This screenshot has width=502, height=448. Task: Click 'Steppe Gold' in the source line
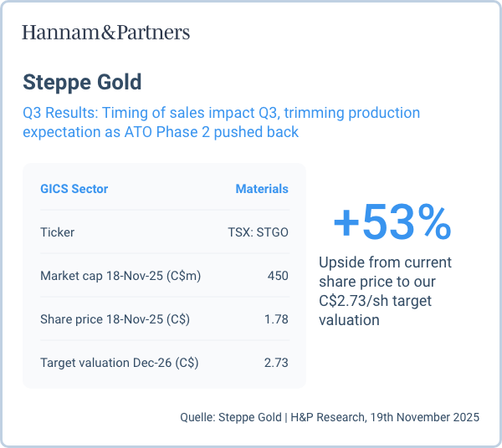[249, 416]
